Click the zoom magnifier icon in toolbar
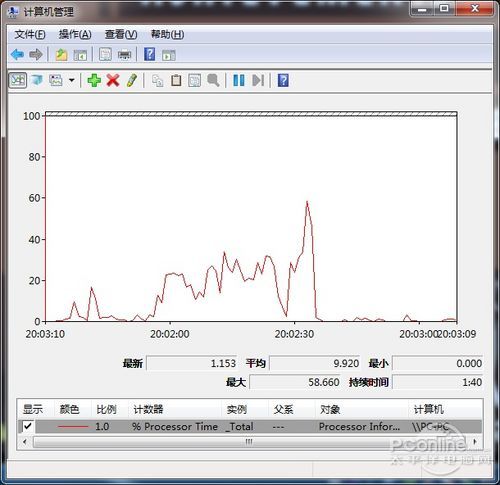 click(213, 80)
